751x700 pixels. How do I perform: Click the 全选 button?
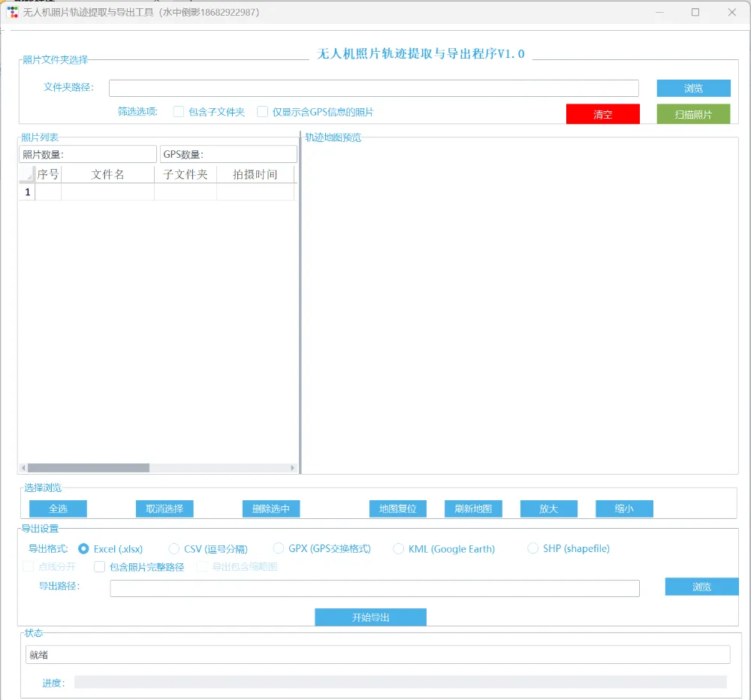tap(58, 508)
